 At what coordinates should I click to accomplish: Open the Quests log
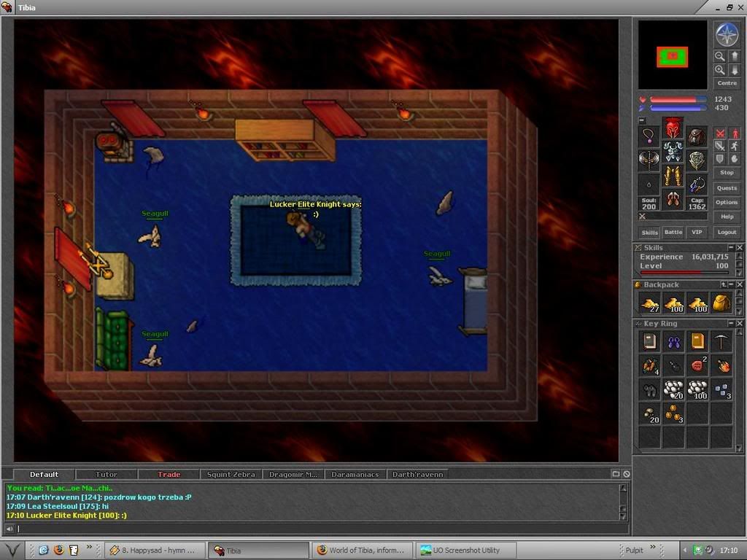(x=727, y=188)
